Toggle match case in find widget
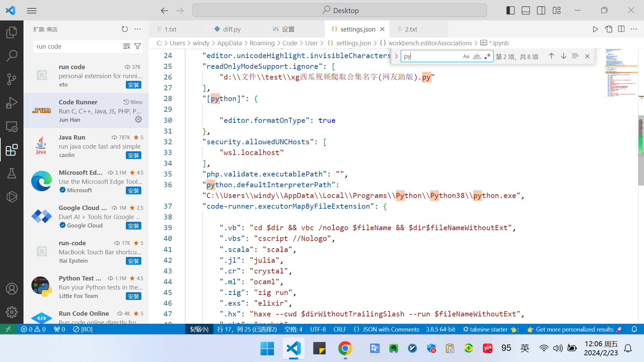This screenshot has height=362, width=644. [466, 56]
